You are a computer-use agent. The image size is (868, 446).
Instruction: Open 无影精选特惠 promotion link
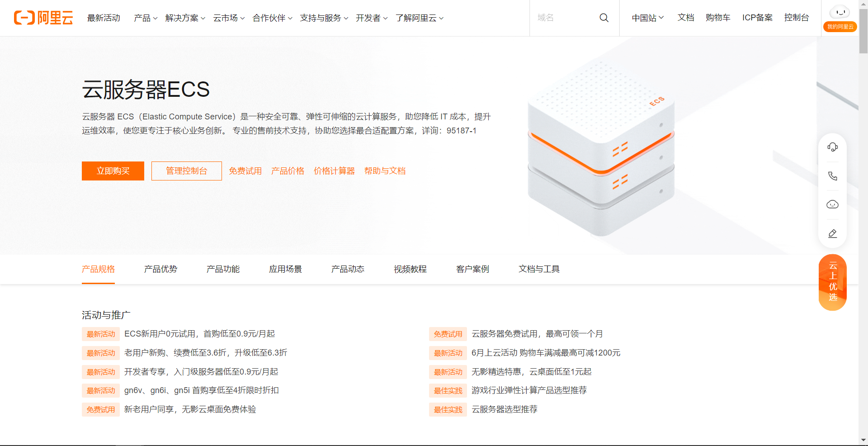point(531,372)
